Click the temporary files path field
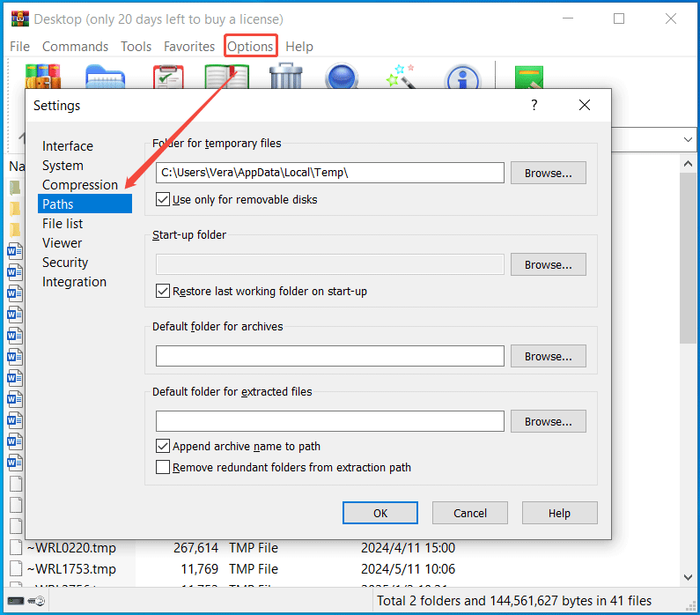The image size is (700, 615). pos(330,173)
